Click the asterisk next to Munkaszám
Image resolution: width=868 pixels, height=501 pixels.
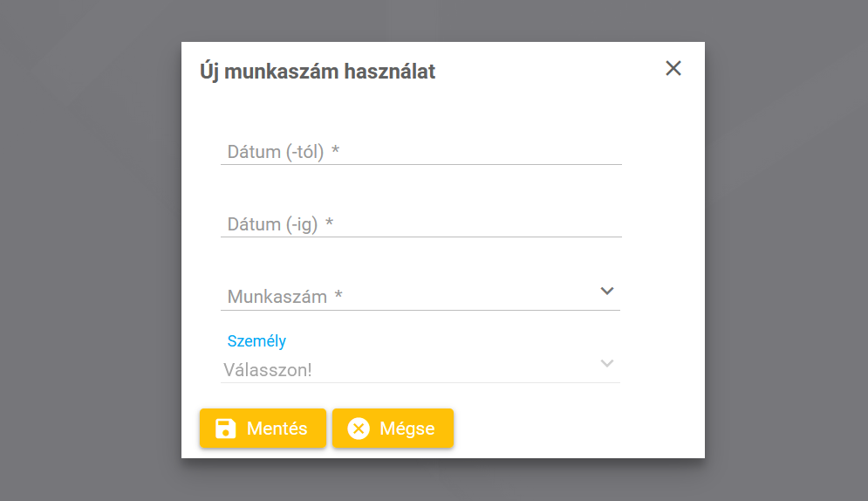(x=338, y=297)
